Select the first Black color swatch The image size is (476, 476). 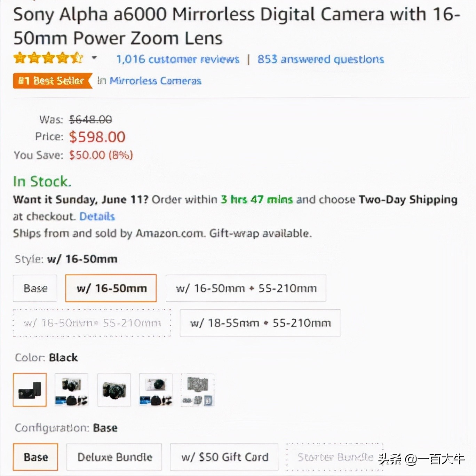tap(30, 390)
